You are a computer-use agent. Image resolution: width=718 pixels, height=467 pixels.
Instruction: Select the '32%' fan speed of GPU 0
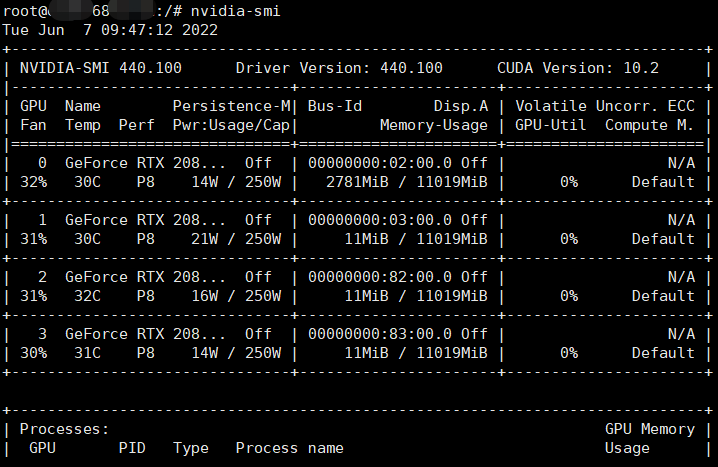coord(33,182)
